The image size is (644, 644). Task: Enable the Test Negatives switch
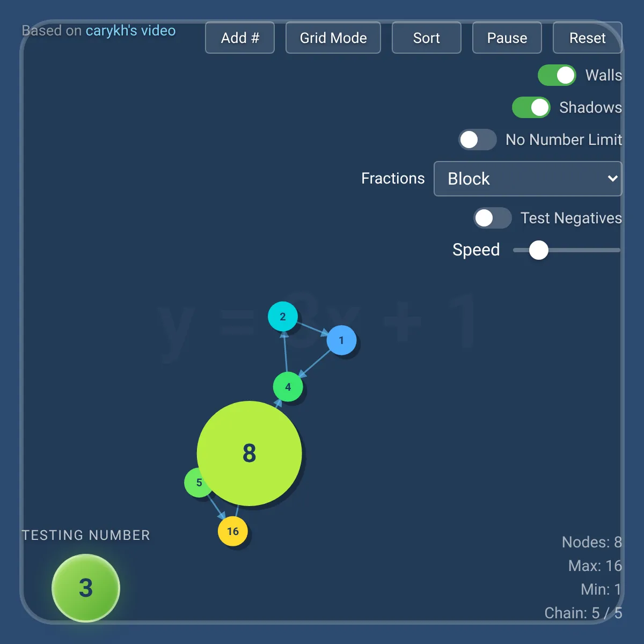493,218
